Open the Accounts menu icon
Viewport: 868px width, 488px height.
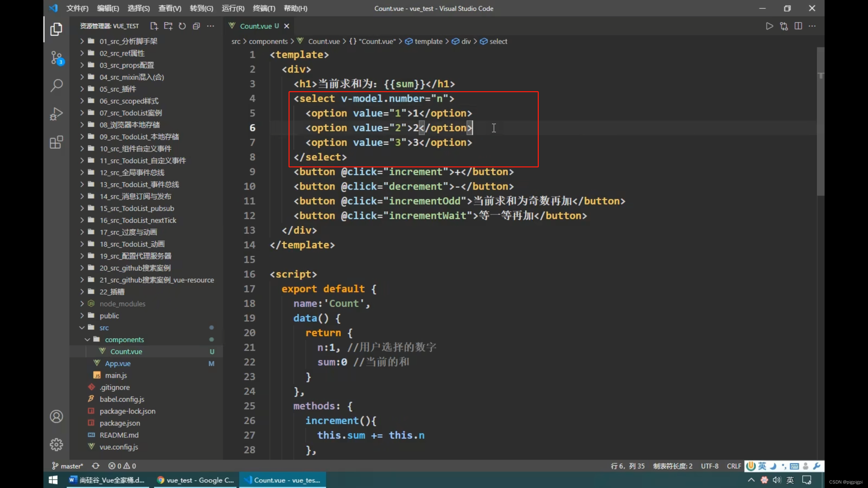(56, 416)
